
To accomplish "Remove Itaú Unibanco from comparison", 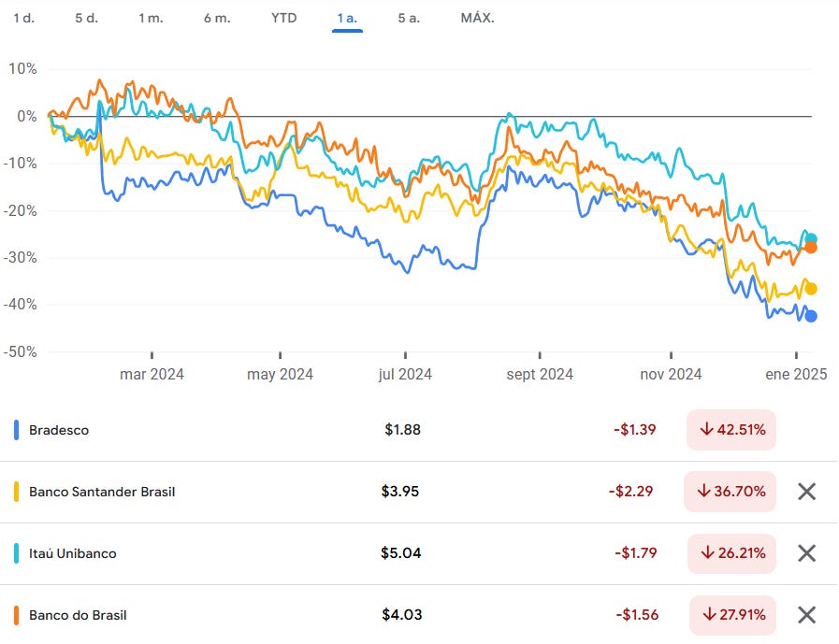I will tap(806, 553).
